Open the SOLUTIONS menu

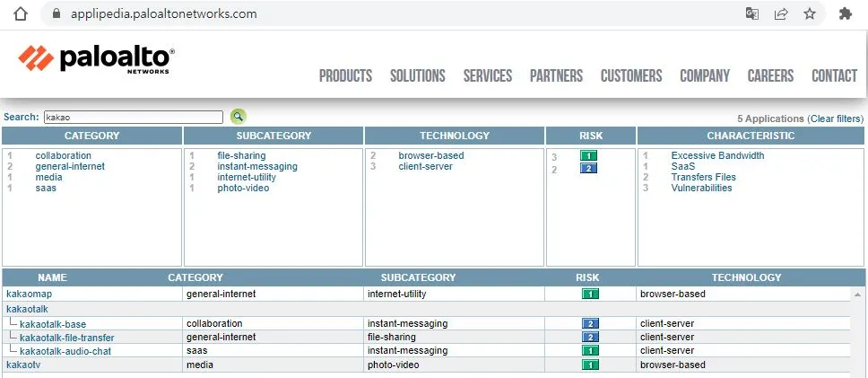coord(417,75)
